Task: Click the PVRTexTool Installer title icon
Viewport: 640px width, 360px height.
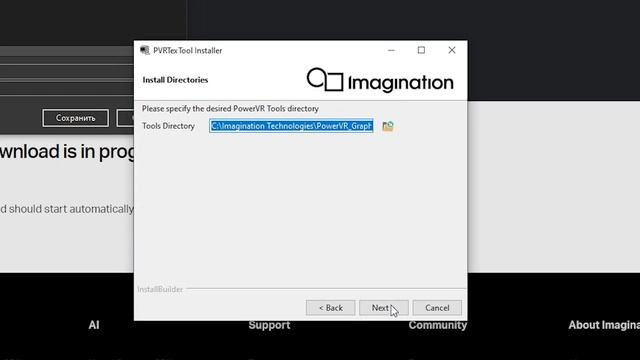Action: click(144, 50)
